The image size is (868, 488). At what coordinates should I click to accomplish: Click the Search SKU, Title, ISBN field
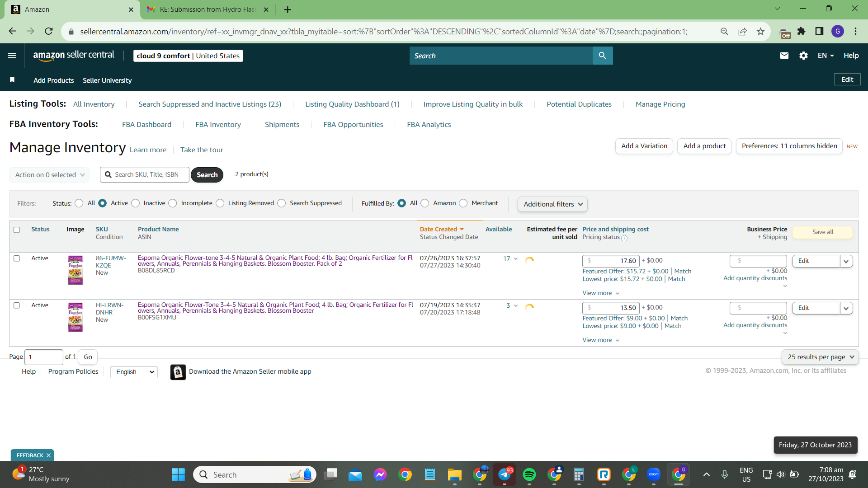point(145,175)
